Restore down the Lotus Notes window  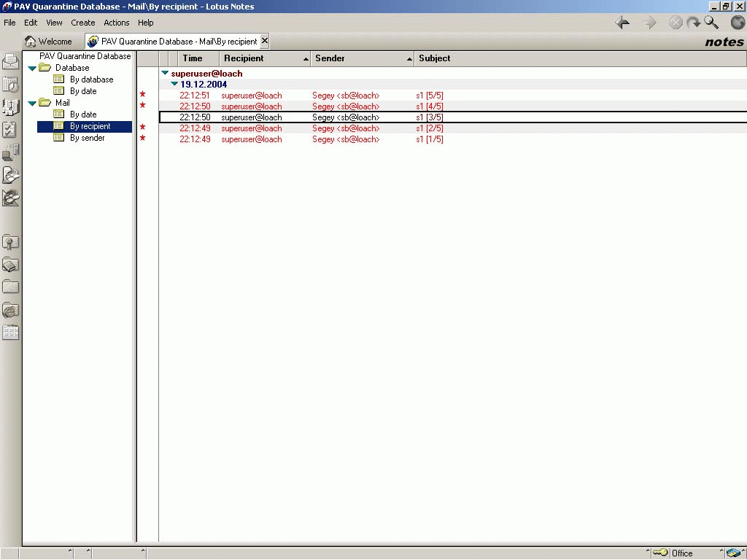click(726, 6)
